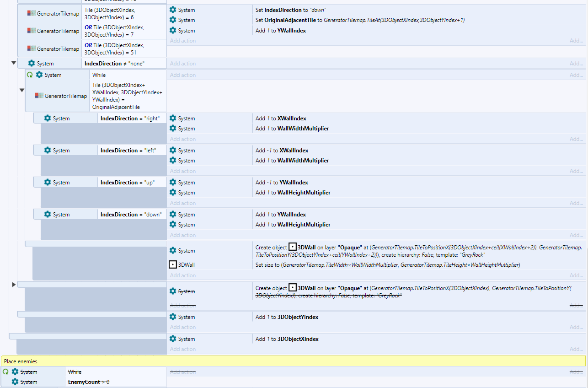
Task: Click System gear icon beside Add -1 to XWallIndex
Action: click(173, 150)
